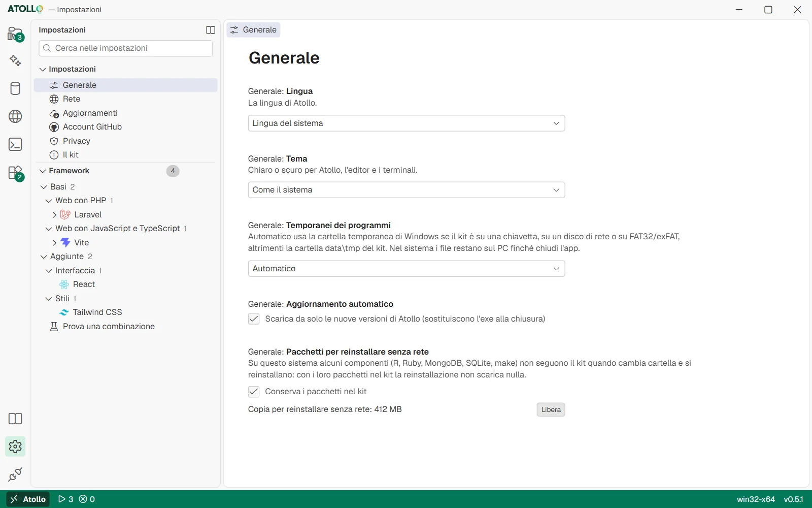This screenshot has width=812, height=508.
Task: Collapse the Aggiunte group
Action: (x=44, y=257)
